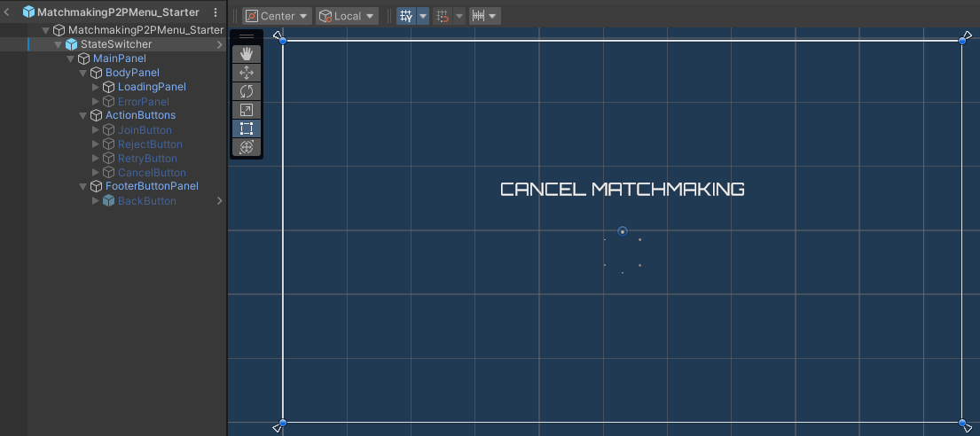Select the combined Transform tool

247,147
